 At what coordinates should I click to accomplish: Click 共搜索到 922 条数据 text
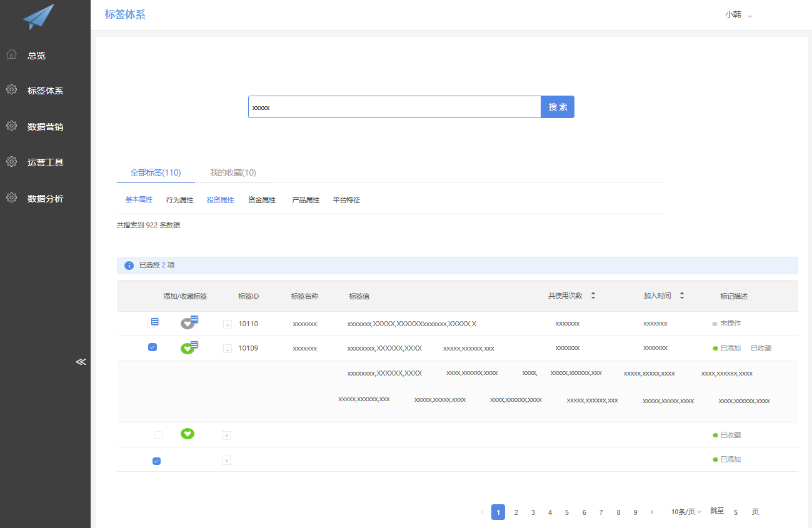(148, 225)
